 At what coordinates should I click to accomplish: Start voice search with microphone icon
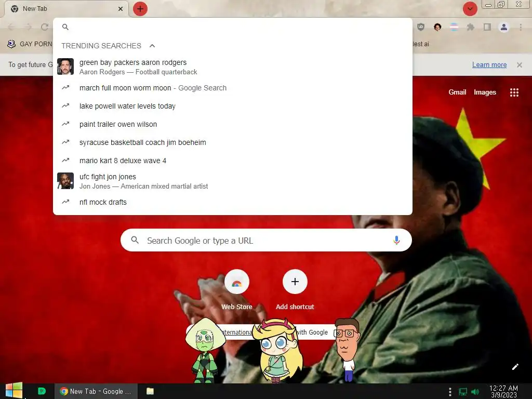tap(396, 240)
